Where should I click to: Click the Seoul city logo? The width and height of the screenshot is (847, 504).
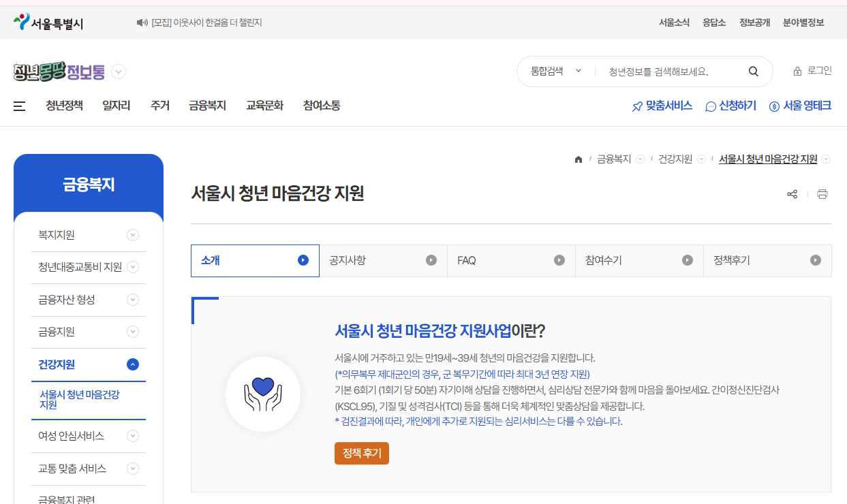pos(48,22)
